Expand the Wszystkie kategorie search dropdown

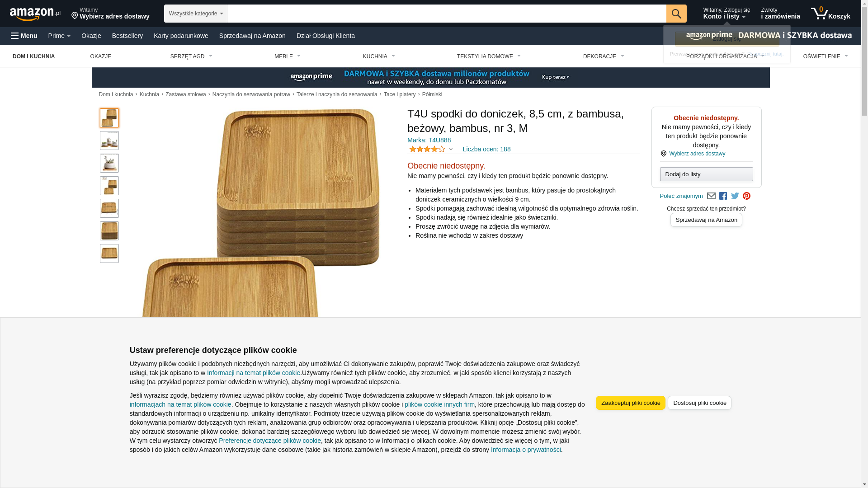[196, 14]
